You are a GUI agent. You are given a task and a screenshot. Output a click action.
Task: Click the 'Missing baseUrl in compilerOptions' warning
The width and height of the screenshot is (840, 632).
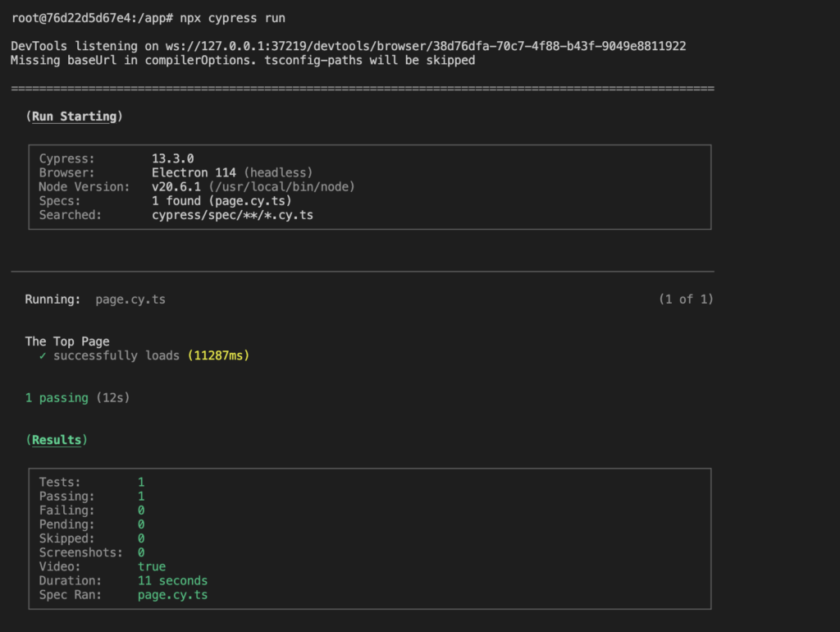coord(243,60)
